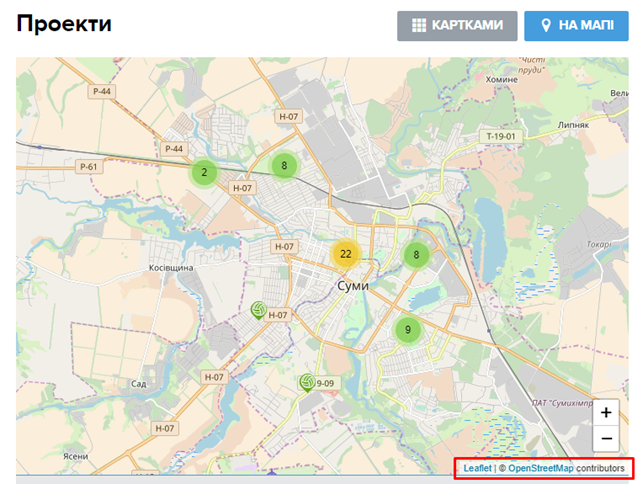Switch to КАРТКАМИ card view
Viewport: 643px width, 484px height.
[456, 26]
